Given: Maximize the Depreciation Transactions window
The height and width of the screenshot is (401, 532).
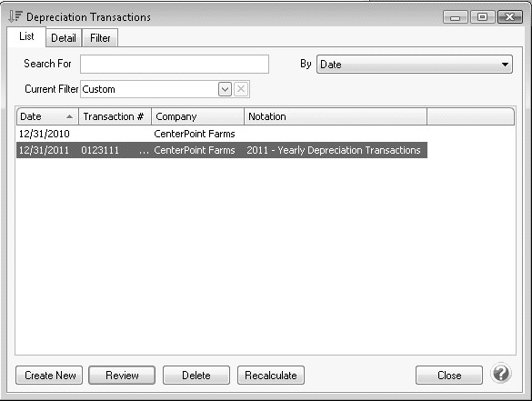Looking at the screenshot, I should pyautogui.click(x=482, y=17).
